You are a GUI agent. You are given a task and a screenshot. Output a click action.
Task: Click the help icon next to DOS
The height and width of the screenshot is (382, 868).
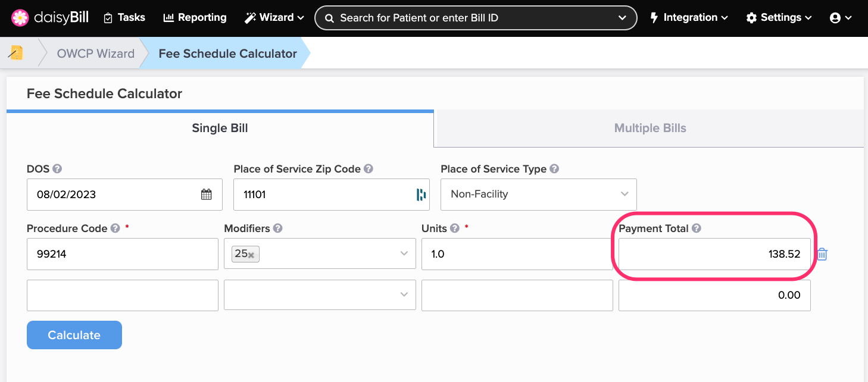click(x=58, y=169)
